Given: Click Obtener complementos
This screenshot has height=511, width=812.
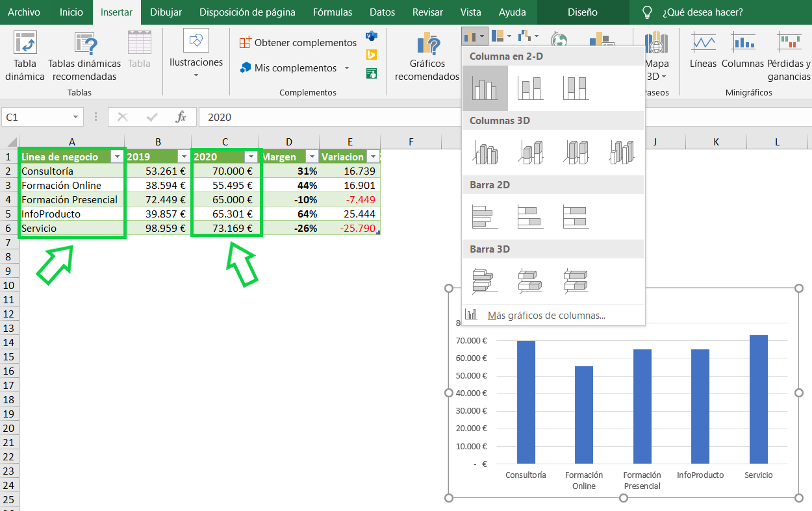Looking at the screenshot, I should 298,43.
